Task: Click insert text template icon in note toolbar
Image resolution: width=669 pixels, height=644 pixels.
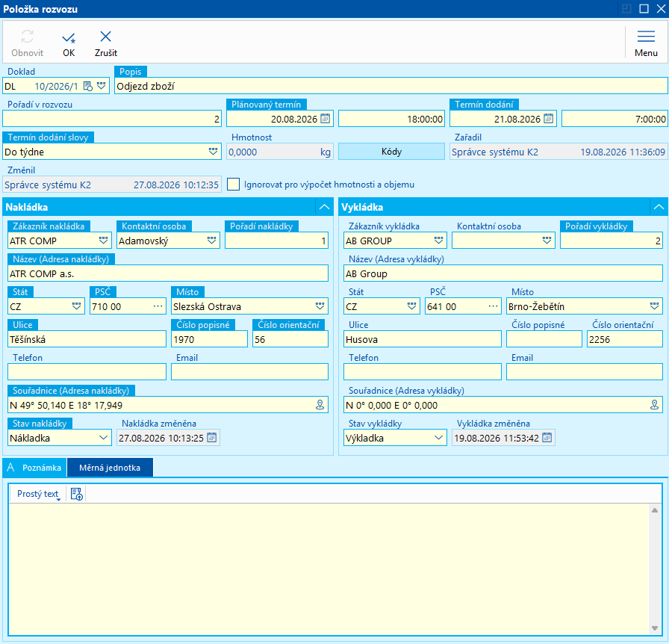Action: pyautogui.click(x=77, y=494)
